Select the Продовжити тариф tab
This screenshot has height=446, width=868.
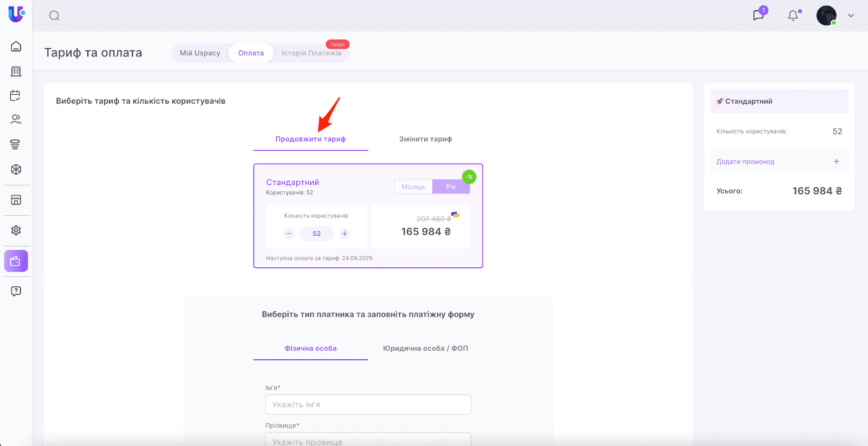coord(310,139)
